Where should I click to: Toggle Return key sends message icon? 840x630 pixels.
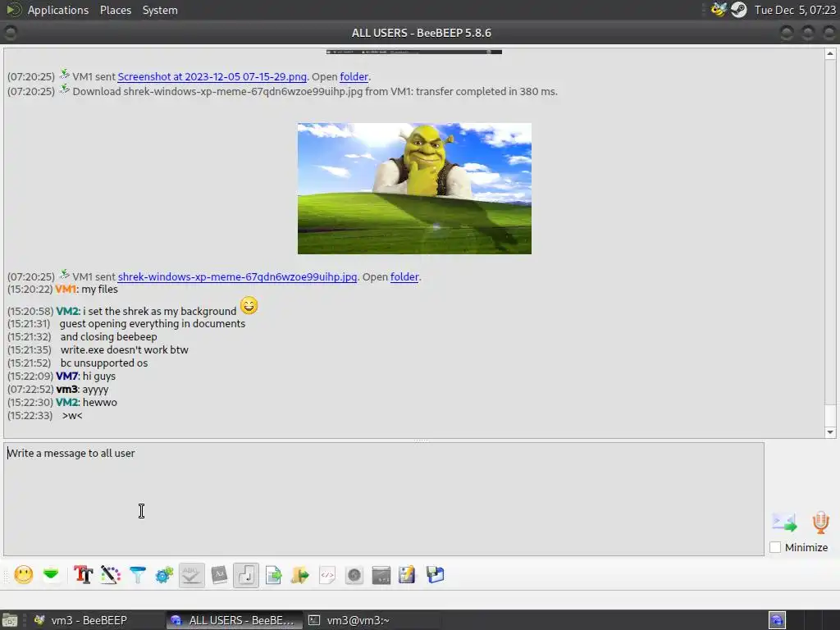[x=246, y=575]
